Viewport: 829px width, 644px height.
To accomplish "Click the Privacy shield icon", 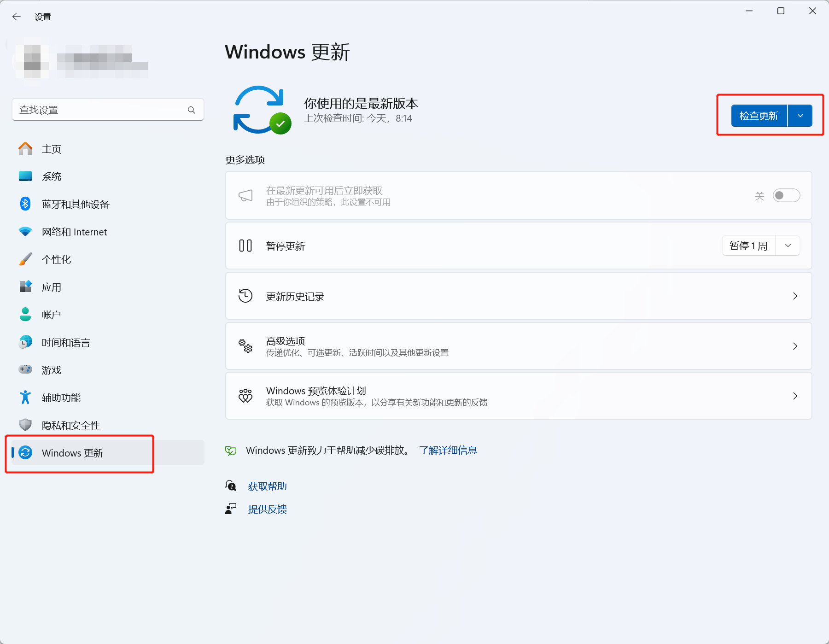I will click(x=25, y=425).
